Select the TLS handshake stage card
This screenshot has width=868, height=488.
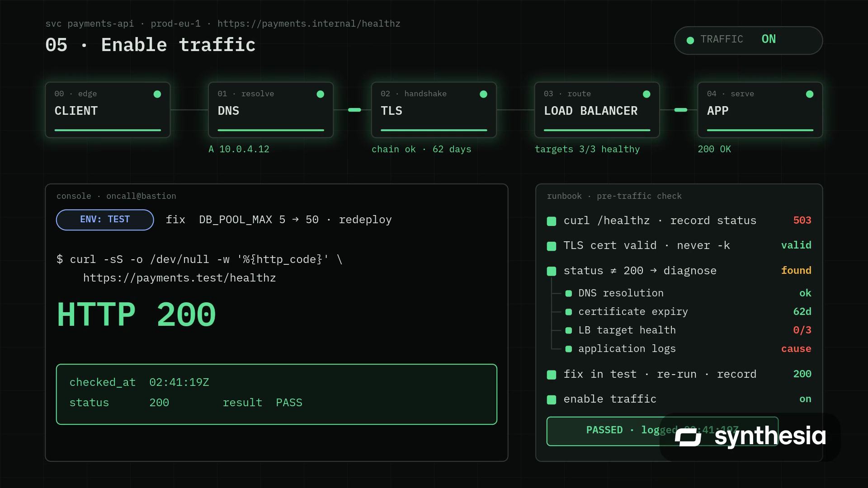434,110
